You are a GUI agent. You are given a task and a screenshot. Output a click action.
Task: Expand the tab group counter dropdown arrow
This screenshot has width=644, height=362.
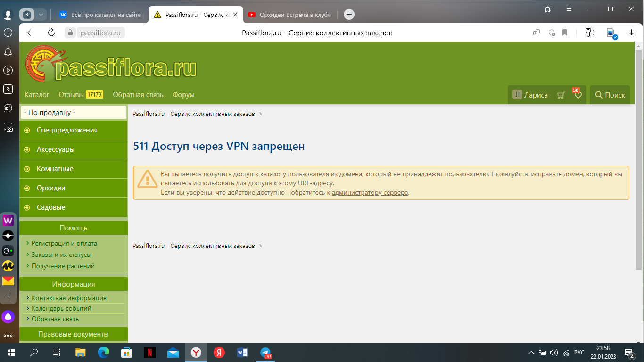(x=41, y=15)
